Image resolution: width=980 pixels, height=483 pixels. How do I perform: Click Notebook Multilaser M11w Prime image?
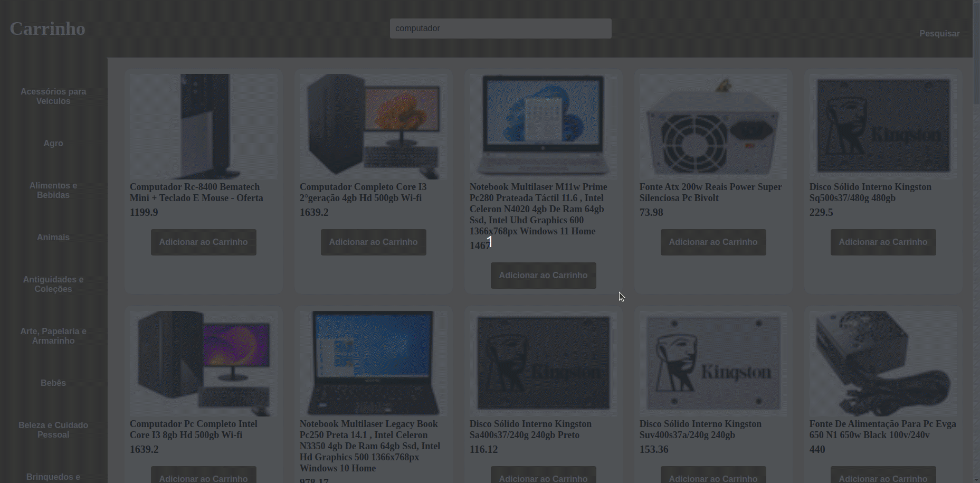[544, 127]
